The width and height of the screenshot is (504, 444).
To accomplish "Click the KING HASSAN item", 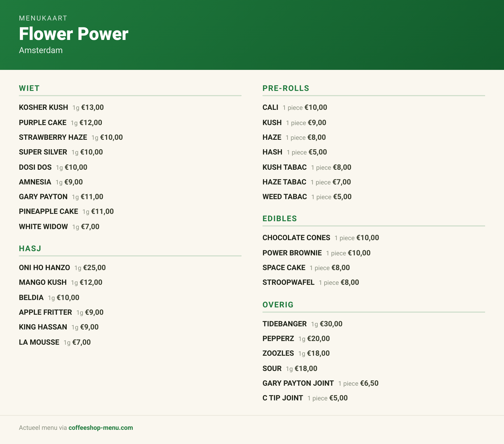I will (59, 327).
